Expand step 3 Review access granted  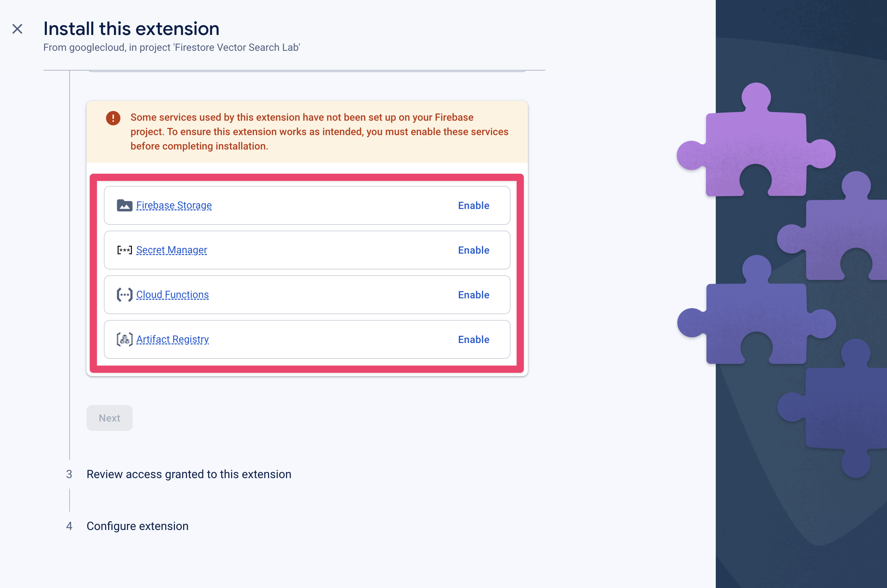click(189, 474)
